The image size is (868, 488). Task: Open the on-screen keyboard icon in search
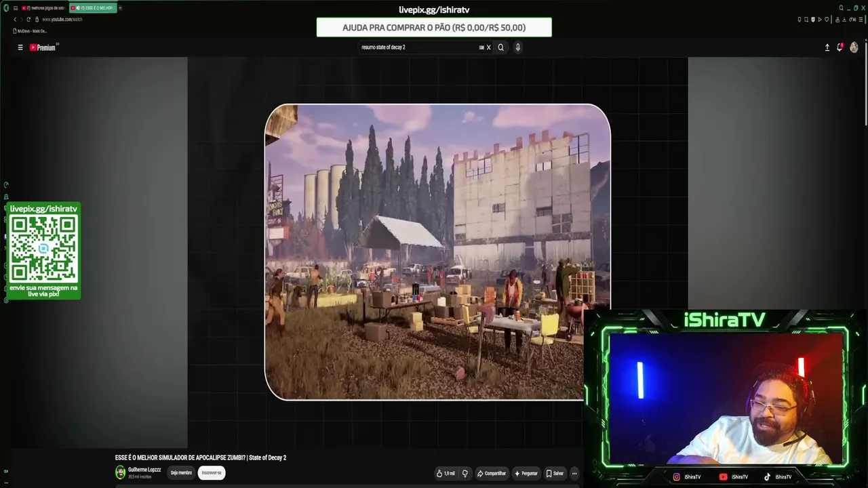[481, 47]
